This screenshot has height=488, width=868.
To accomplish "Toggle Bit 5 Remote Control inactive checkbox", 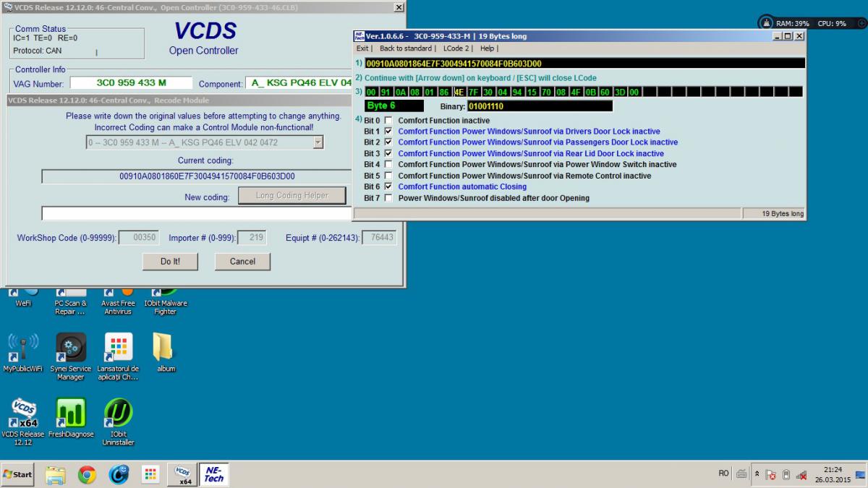I will pyautogui.click(x=388, y=176).
